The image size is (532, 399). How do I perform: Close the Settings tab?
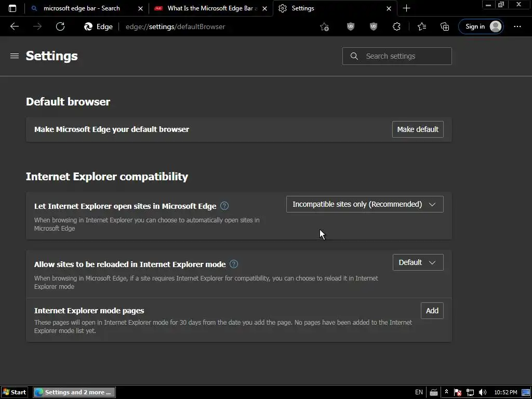pyautogui.click(x=389, y=8)
